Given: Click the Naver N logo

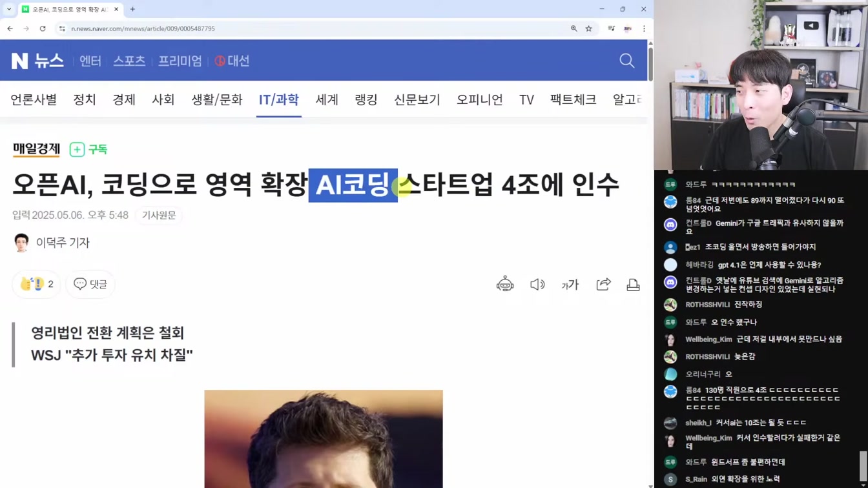Looking at the screenshot, I should tap(19, 61).
